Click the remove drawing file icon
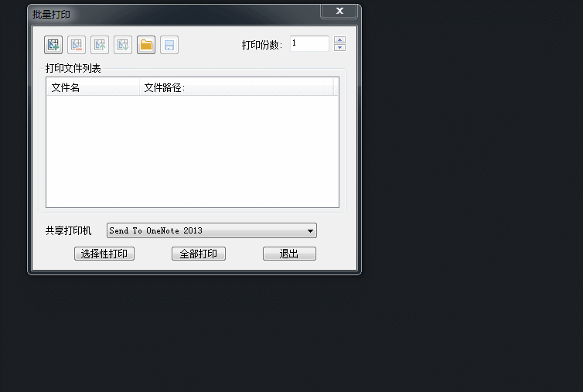The image size is (583, 392). click(x=77, y=45)
